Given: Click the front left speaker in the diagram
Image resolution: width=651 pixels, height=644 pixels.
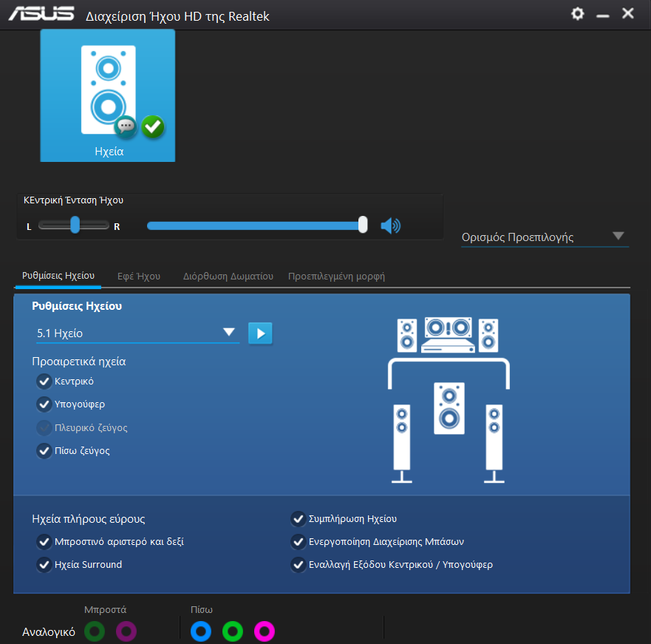Looking at the screenshot, I should point(407,335).
